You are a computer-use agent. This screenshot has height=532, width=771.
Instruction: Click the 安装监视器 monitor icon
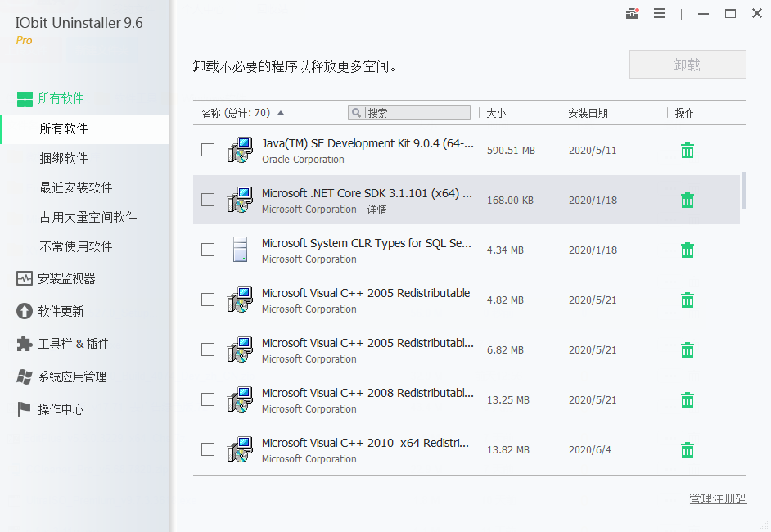pyautogui.click(x=24, y=279)
